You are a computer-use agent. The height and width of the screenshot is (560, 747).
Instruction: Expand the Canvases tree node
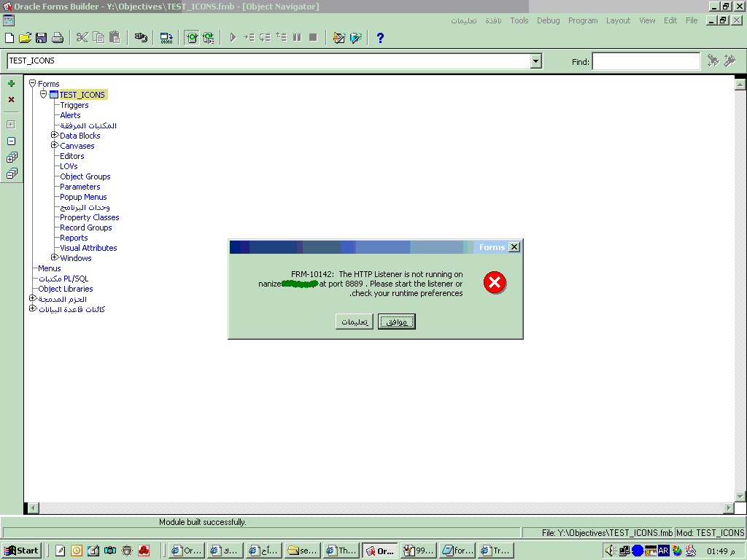(x=55, y=145)
